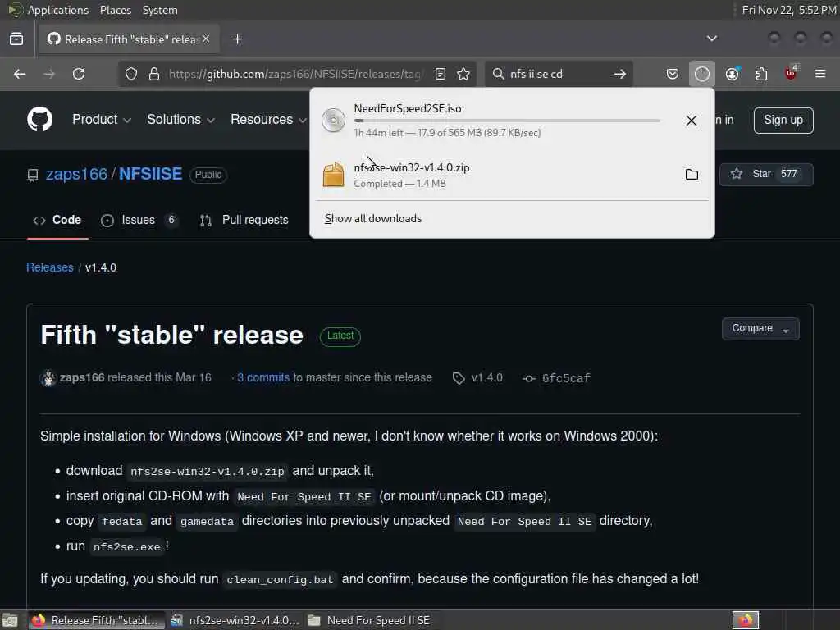The width and height of the screenshot is (840, 630).
Task: Open the uBlock Origin extension icon
Action: pos(792,73)
